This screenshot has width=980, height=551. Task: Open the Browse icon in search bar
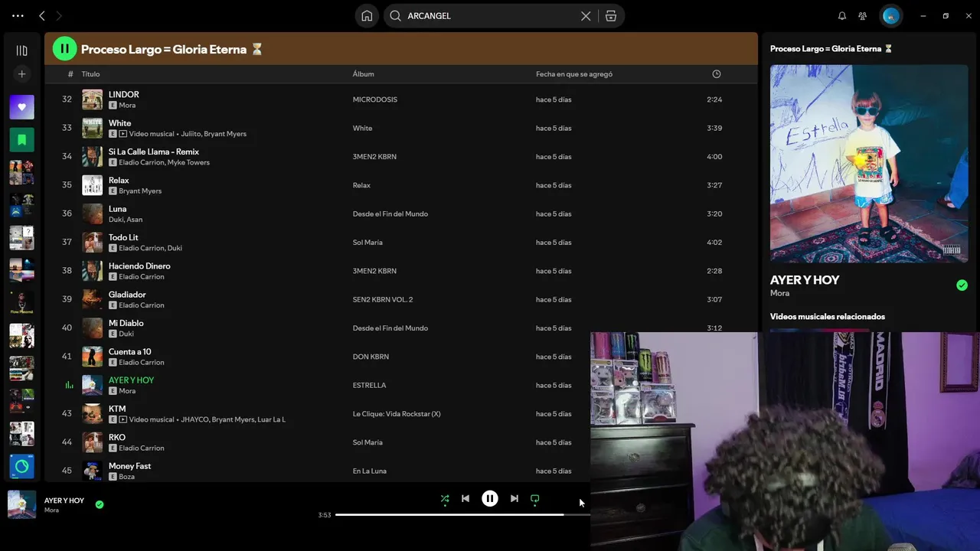click(610, 15)
